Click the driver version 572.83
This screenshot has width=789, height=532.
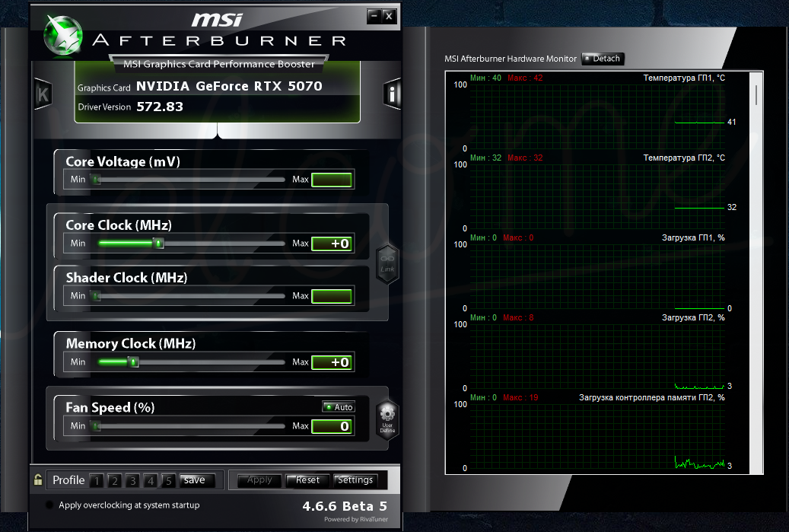click(160, 107)
